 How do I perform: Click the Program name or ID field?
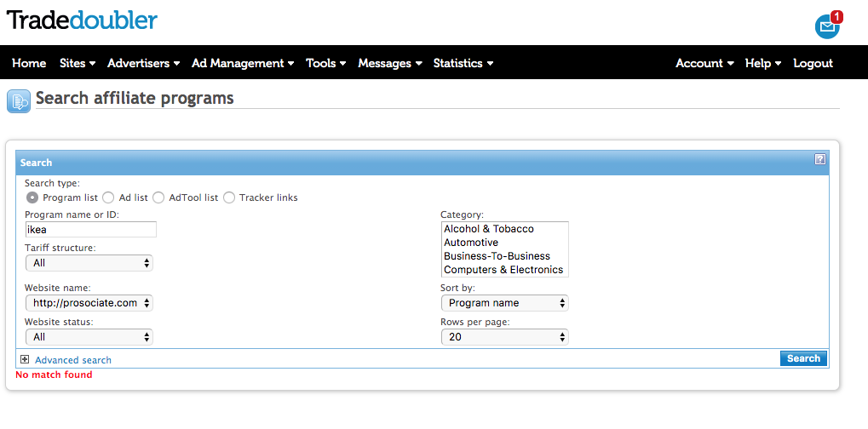[x=90, y=229]
